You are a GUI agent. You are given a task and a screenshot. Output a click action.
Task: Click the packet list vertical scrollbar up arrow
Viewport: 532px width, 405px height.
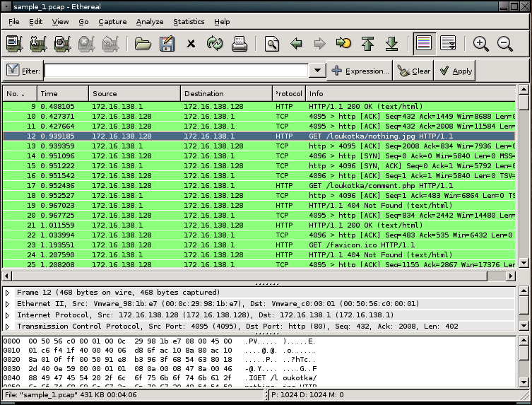pos(524,90)
